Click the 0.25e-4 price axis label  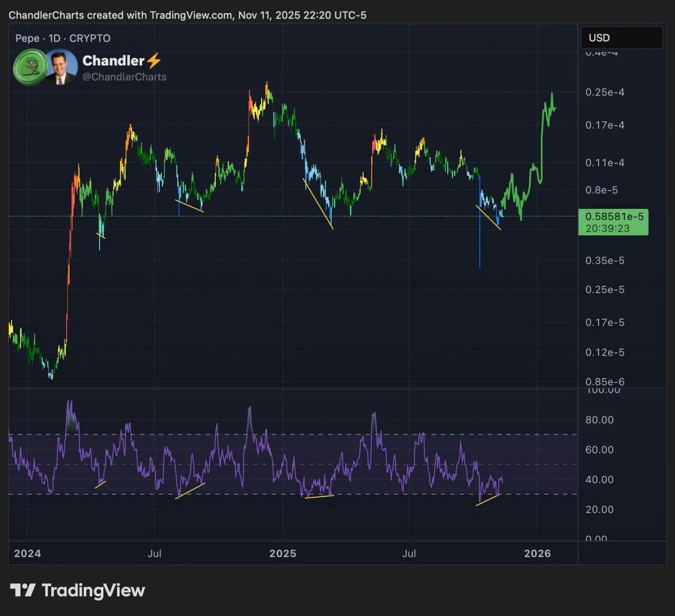605,92
